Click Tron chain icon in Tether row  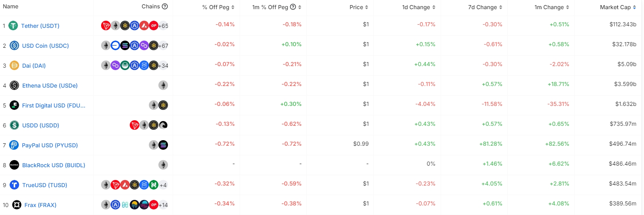pos(106,26)
